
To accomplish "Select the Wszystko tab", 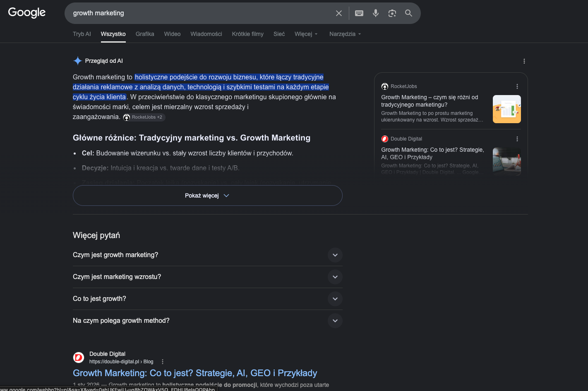I will click(x=113, y=34).
